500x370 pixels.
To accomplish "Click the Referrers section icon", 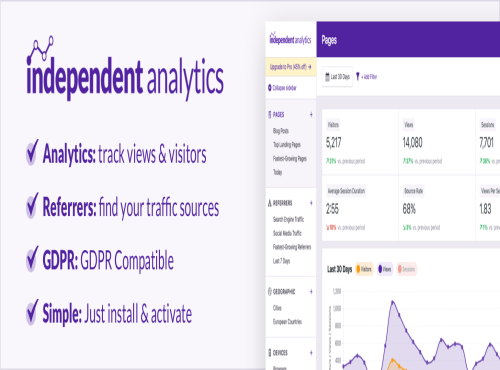I will coord(270,203).
